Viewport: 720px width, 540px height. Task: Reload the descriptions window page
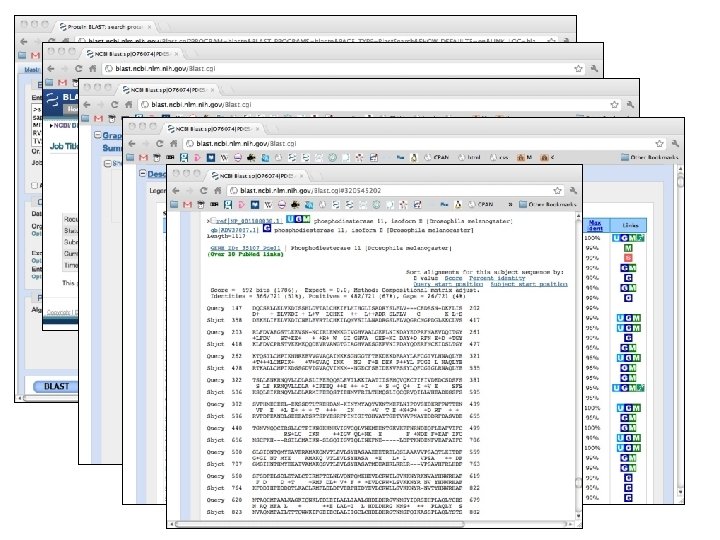click(159, 144)
